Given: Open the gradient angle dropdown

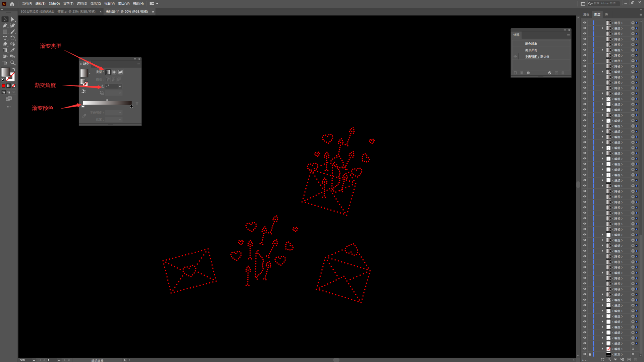Looking at the screenshot, I should click(x=120, y=86).
